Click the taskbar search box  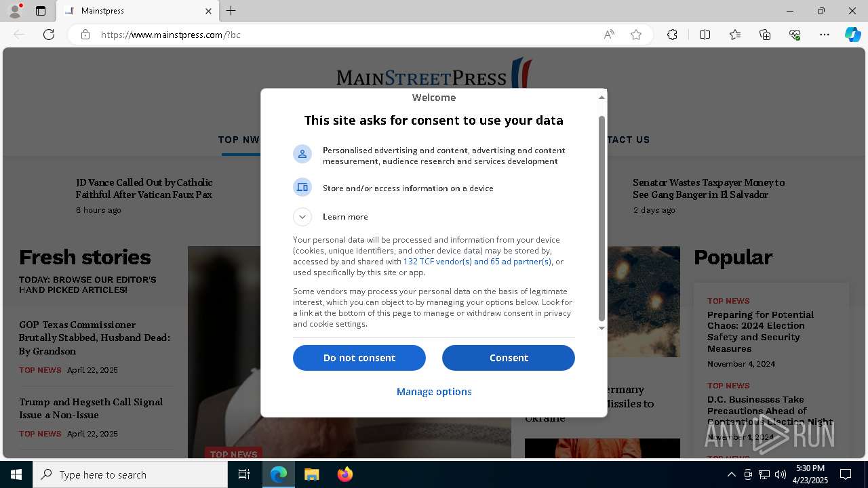tap(130, 474)
